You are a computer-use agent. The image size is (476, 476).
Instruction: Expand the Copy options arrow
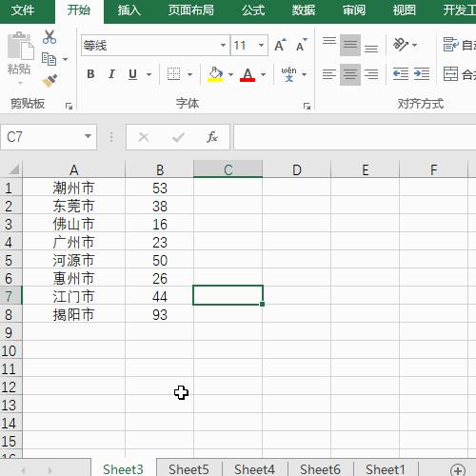[x=65, y=59]
